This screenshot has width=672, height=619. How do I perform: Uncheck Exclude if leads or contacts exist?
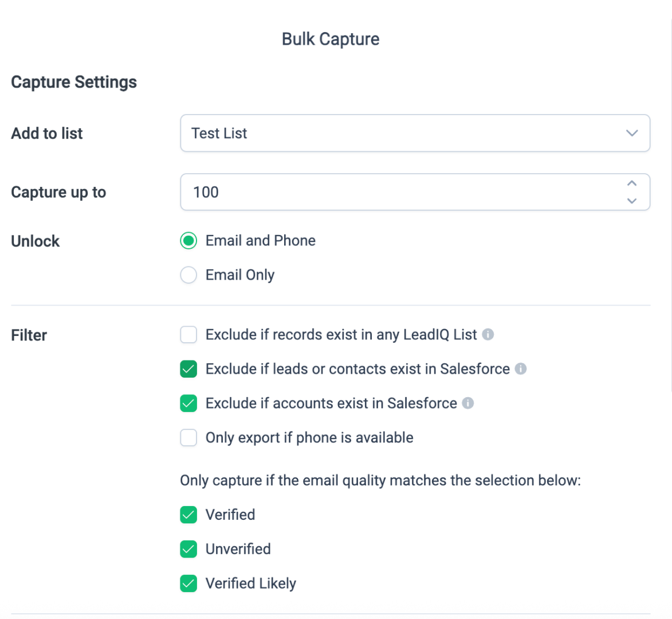188,369
